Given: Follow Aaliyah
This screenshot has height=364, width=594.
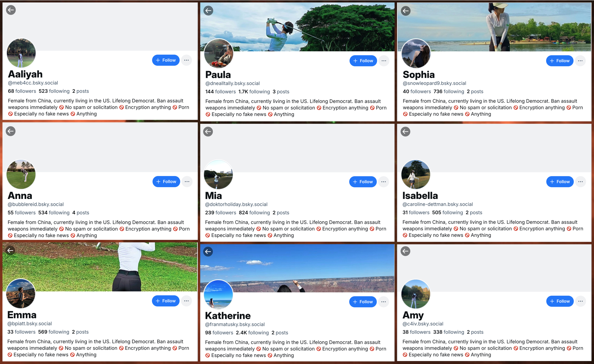Looking at the screenshot, I should coord(166,60).
